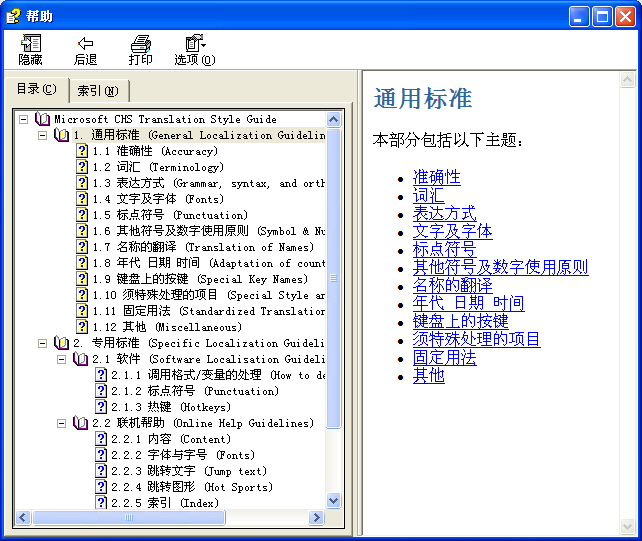642x541 pixels.
Task: Select tree item 2.2.4 跳转图形 (Hot Sports)
Action: pos(192,487)
